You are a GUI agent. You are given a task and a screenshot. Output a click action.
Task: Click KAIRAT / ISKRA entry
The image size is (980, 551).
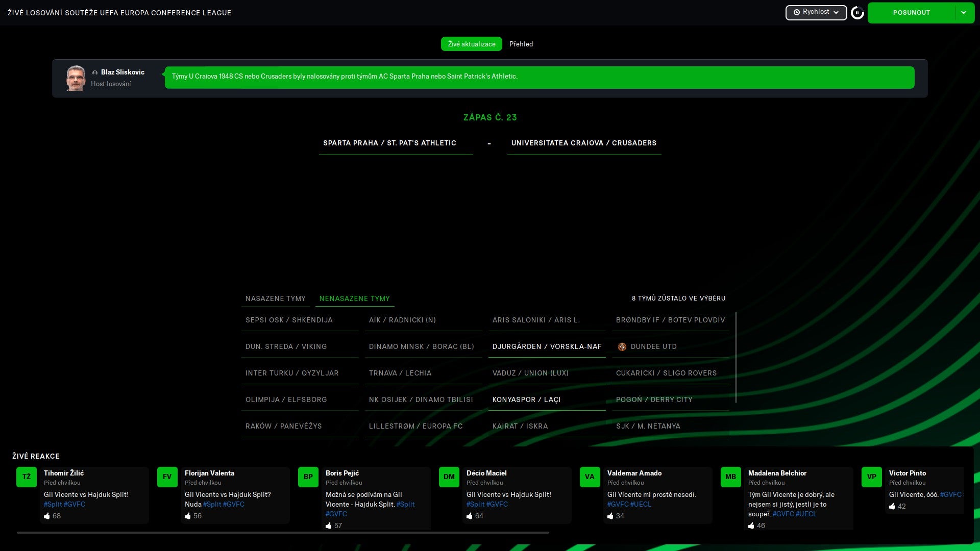point(547,426)
